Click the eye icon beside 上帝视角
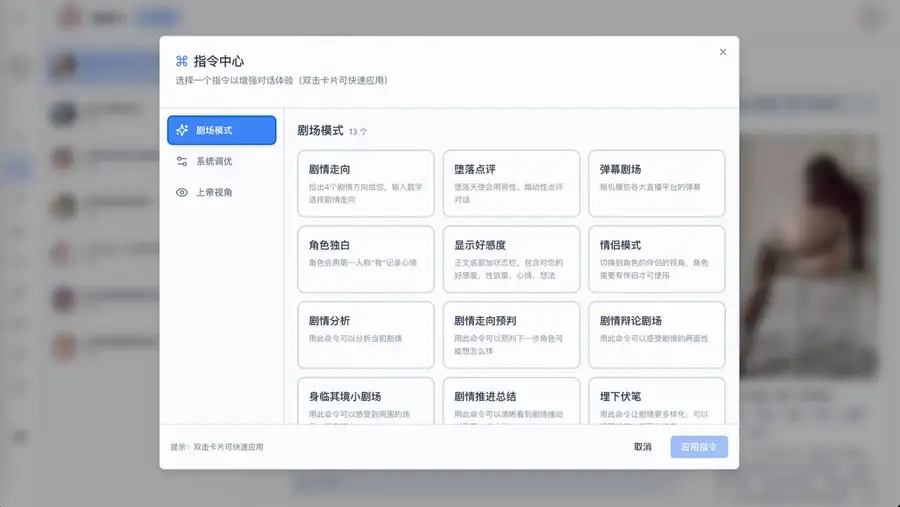Image resolution: width=900 pixels, height=507 pixels. [x=182, y=192]
